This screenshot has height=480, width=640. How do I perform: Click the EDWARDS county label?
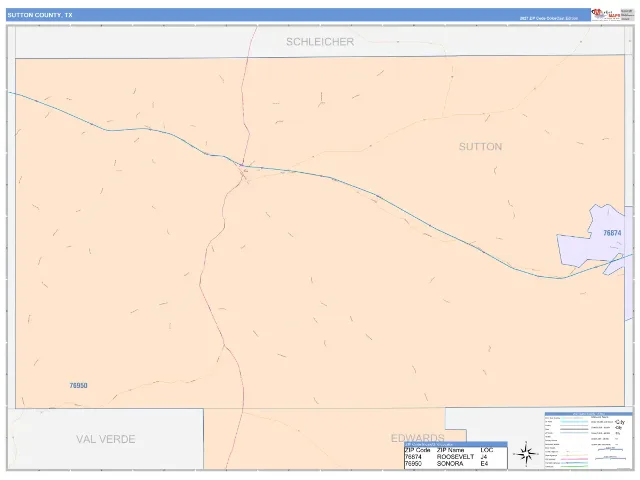[418, 438]
